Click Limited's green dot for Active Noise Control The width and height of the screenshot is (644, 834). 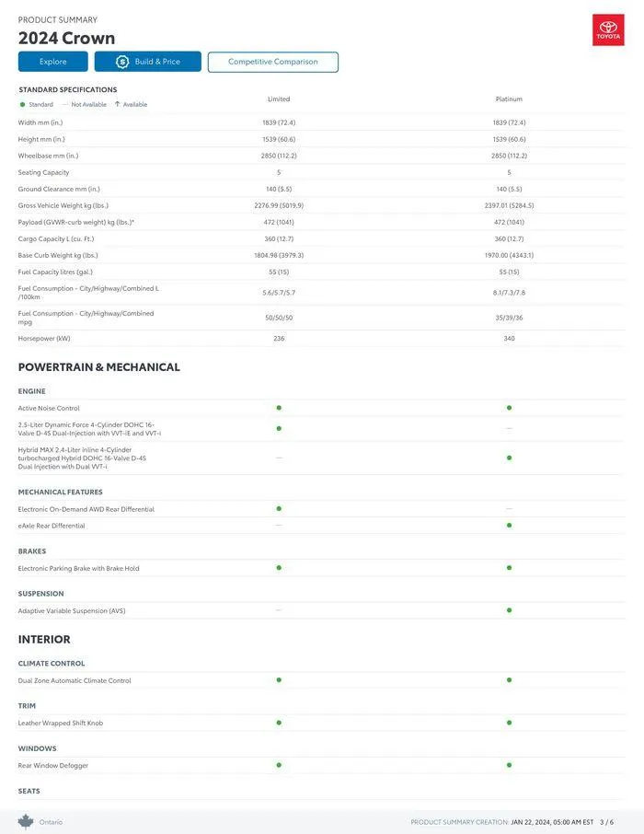pyautogui.click(x=279, y=408)
